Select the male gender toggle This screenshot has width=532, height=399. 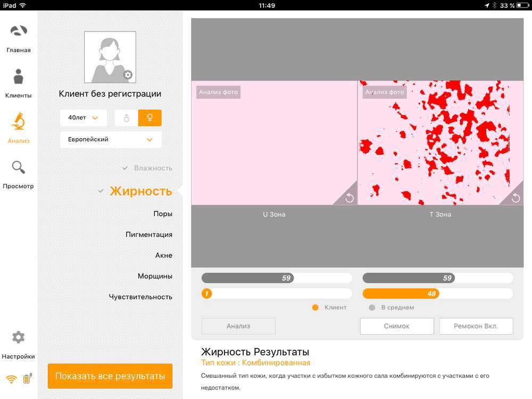127,118
